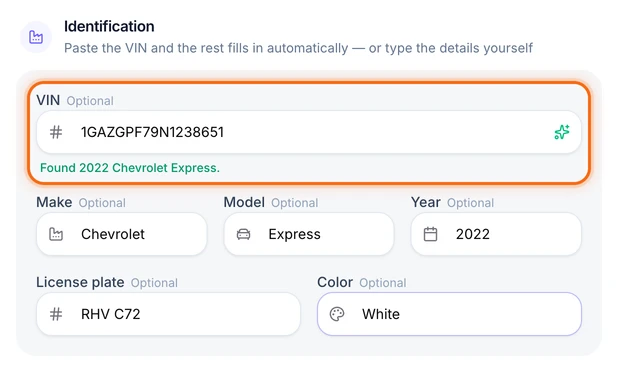Click the sparkle auto-fill icon in VIN field

point(562,132)
